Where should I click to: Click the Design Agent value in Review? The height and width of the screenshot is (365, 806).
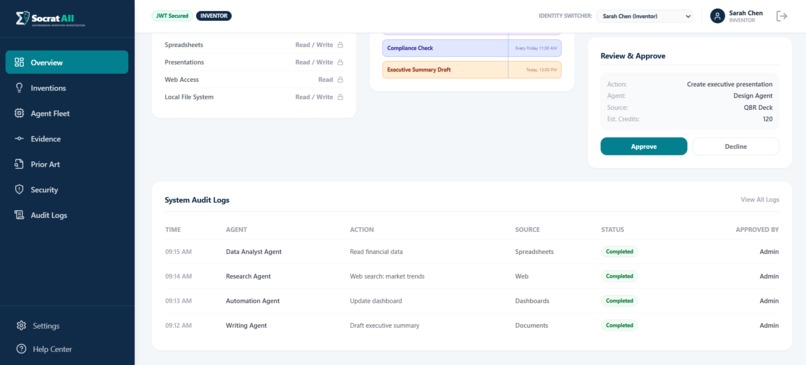click(x=753, y=96)
